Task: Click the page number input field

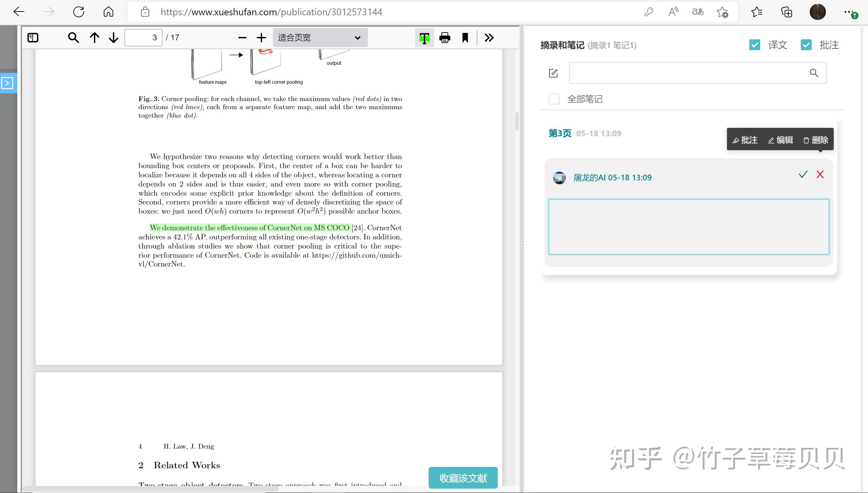Action: click(x=143, y=37)
